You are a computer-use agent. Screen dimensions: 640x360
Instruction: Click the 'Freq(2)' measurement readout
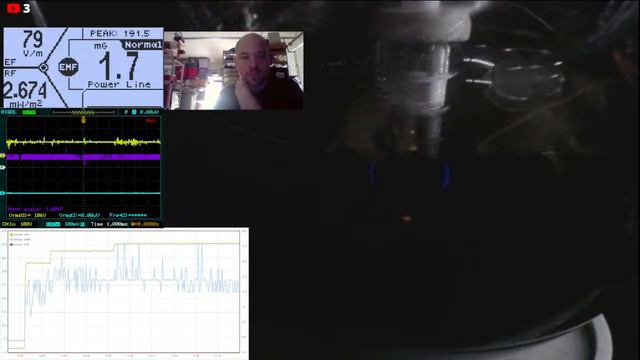click(128, 215)
